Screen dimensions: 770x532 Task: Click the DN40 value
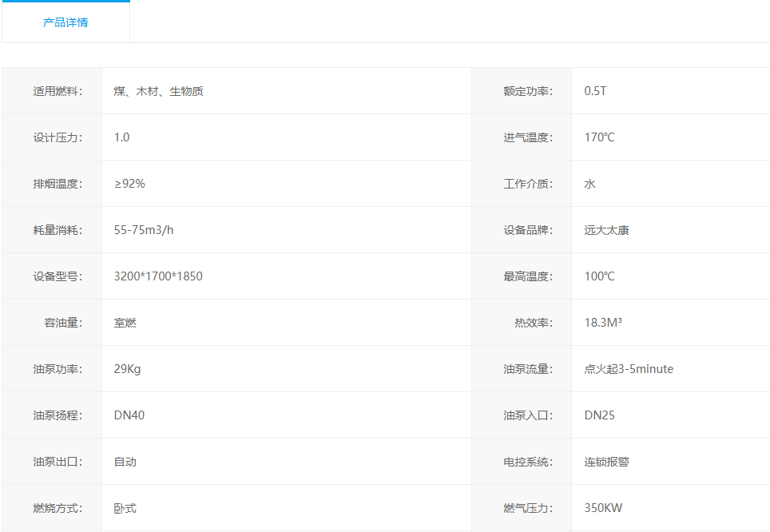pos(129,415)
